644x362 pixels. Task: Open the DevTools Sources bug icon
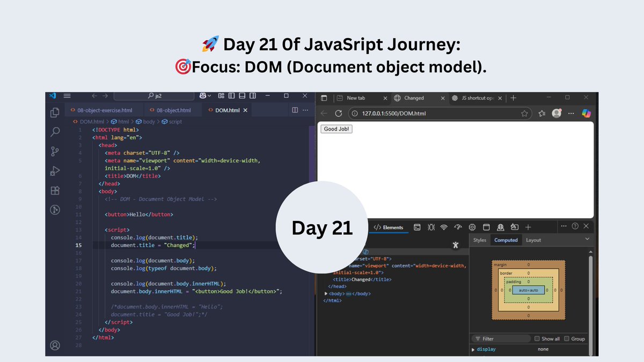[x=431, y=227]
